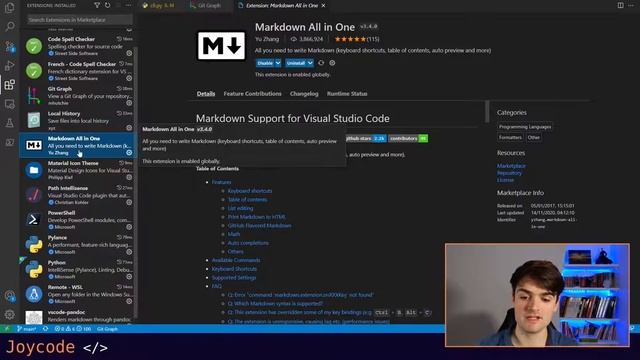Select the Extensions view icon
Image resolution: width=640 pixels, height=360 pixels.
9,84
